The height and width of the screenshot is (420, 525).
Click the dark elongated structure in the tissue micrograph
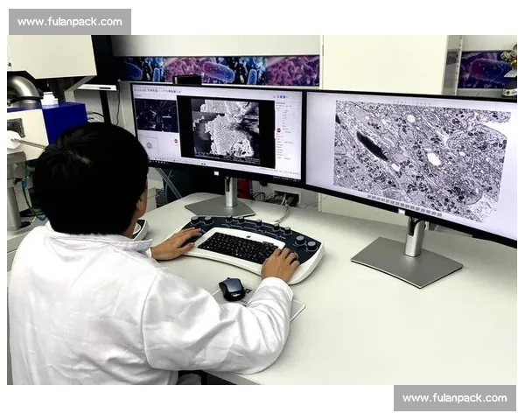coord(372,146)
